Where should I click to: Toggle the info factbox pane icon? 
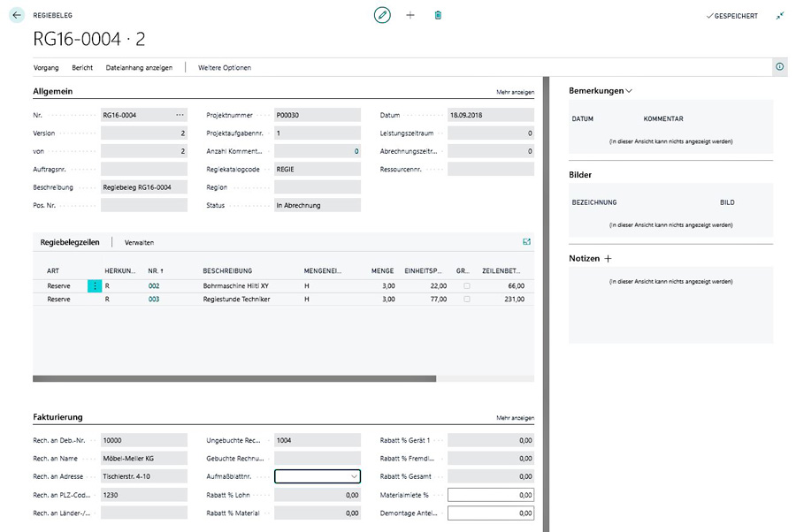(x=780, y=66)
